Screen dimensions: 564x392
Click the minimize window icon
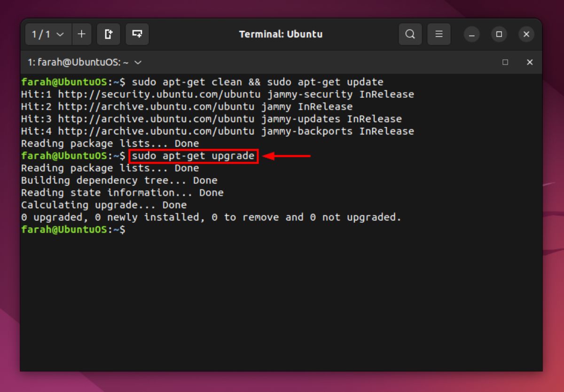(x=471, y=34)
